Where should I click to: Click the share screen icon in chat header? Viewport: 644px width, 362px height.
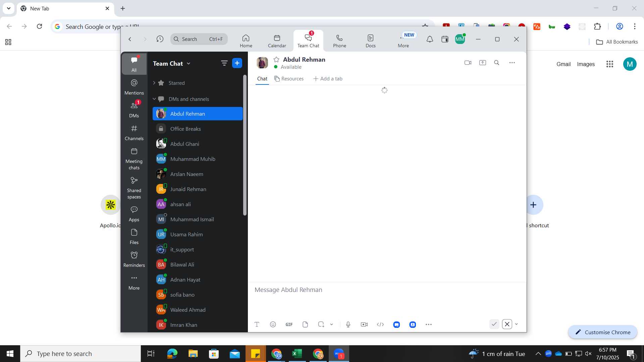pos(482,63)
